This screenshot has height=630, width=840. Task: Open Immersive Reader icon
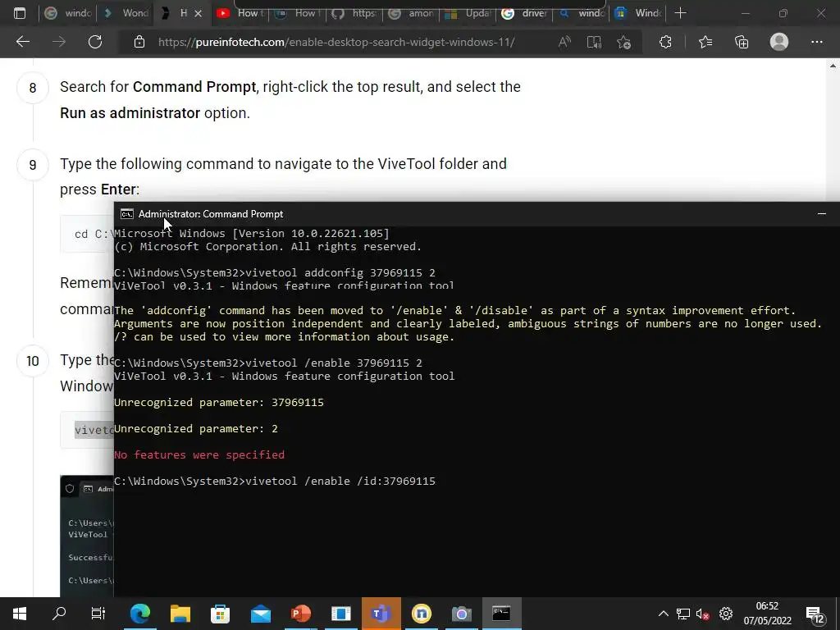(x=594, y=42)
